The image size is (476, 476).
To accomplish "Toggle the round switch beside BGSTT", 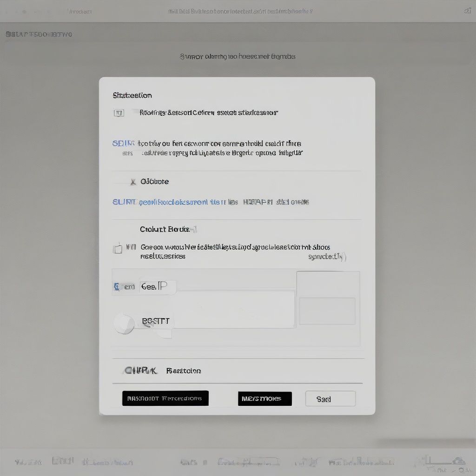I will pos(124,323).
